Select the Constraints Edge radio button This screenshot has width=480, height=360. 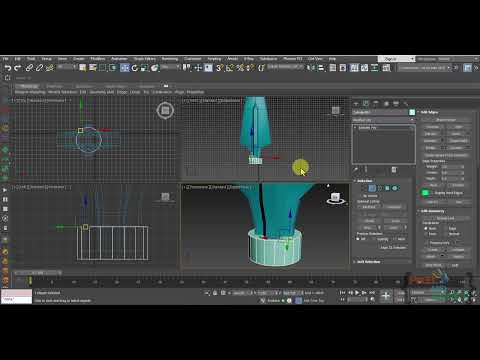tap(446, 229)
